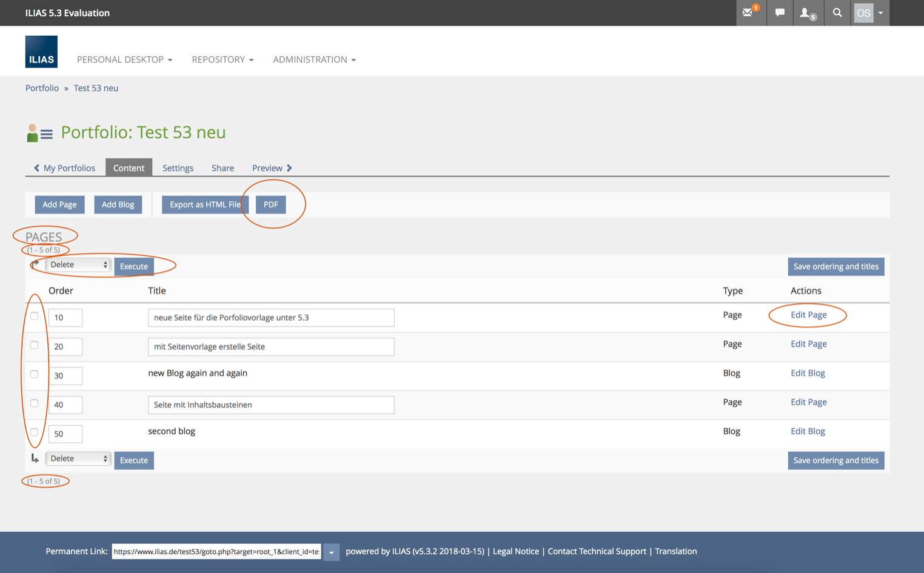Screen dimensions: 924x573
Task: Open permanent link dropdown arrow in footer
Action: point(331,552)
